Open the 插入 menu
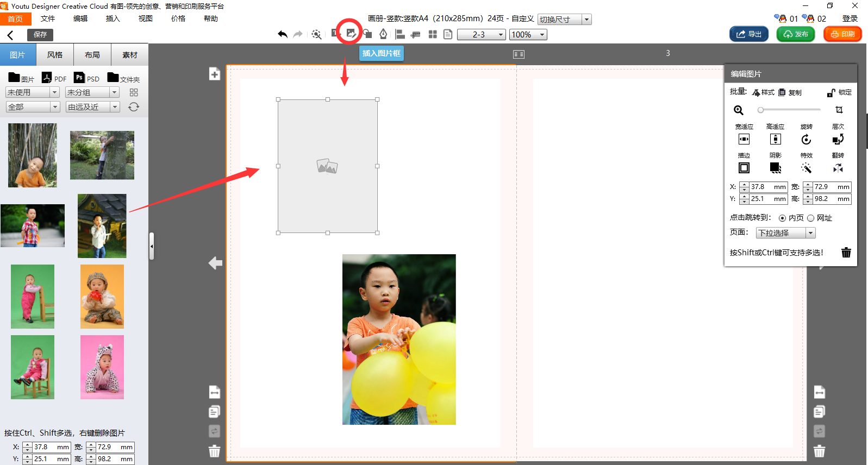The width and height of the screenshot is (868, 465). coord(113,18)
